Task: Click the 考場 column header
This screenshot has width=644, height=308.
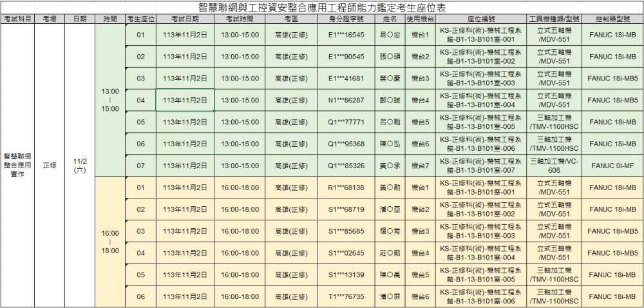Action: (x=50, y=19)
